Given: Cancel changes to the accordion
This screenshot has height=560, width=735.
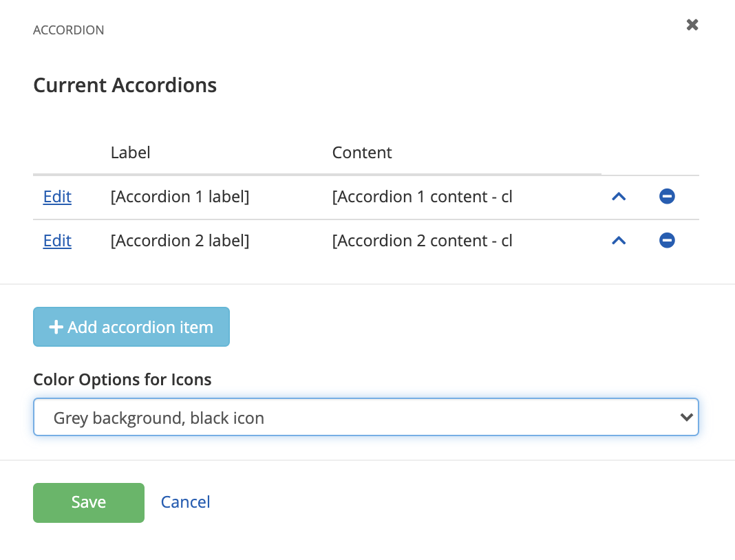Looking at the screenshot, I should (x=185, y=502).
